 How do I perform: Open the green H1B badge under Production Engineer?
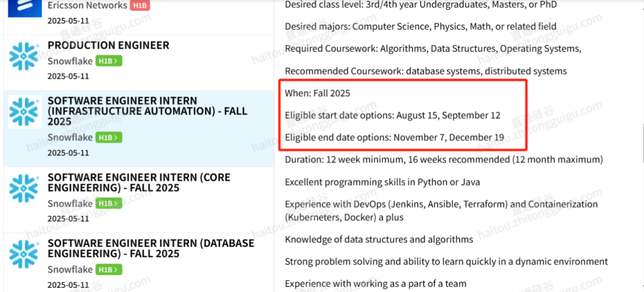tap(109, 61)
